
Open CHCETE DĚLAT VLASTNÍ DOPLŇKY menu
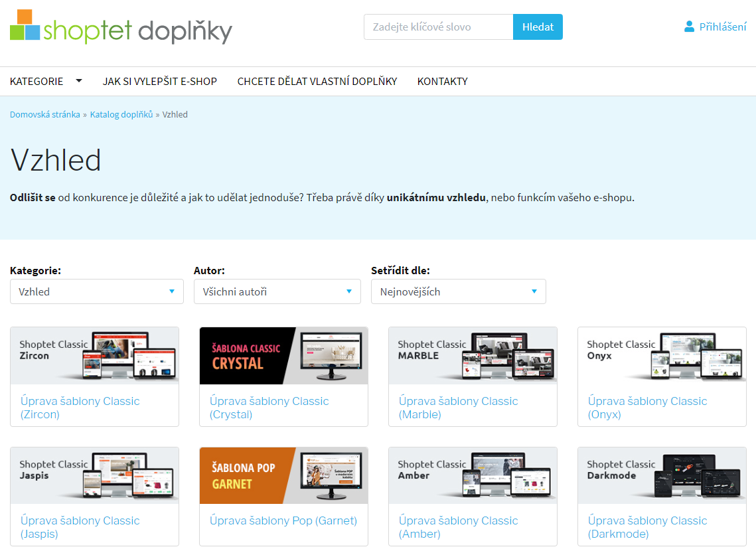pos(317,81)
